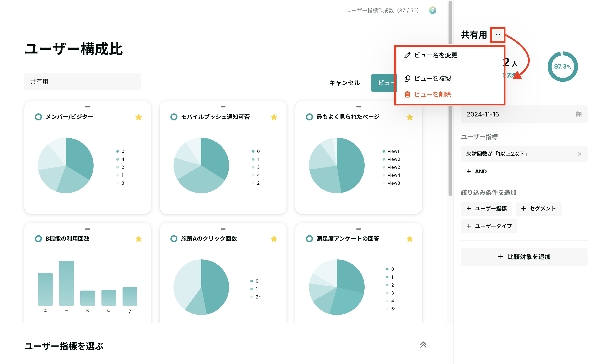Image resolution: width=592 pixels, height=364 pixels.
Task: Toggle favorite star on B機能の利用回数 card
Action: click(x=138, y=239)
